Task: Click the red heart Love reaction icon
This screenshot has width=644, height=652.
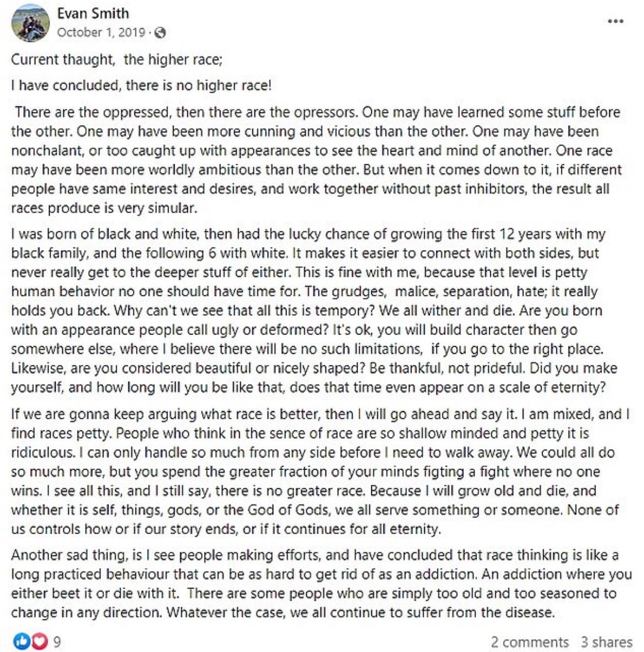Action: pos(40,641)
